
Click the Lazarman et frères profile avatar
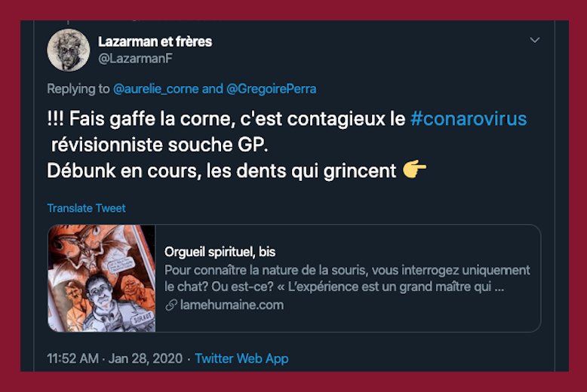pyautogui.click(x=69, y=51)
